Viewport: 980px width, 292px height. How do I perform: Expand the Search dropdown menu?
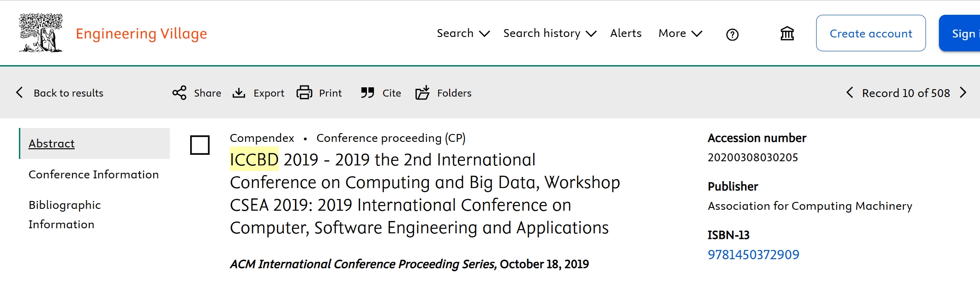pos(463,33)
